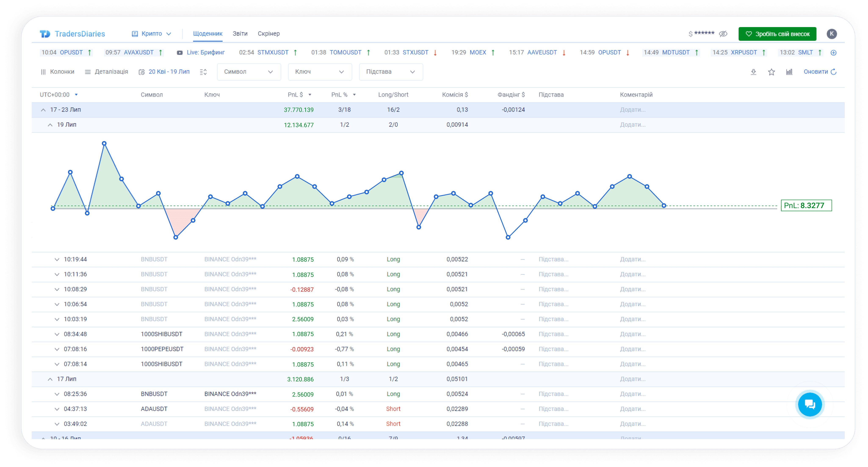Switch to the Звіти tab
The image size is (868, 467).
[240, 34]
